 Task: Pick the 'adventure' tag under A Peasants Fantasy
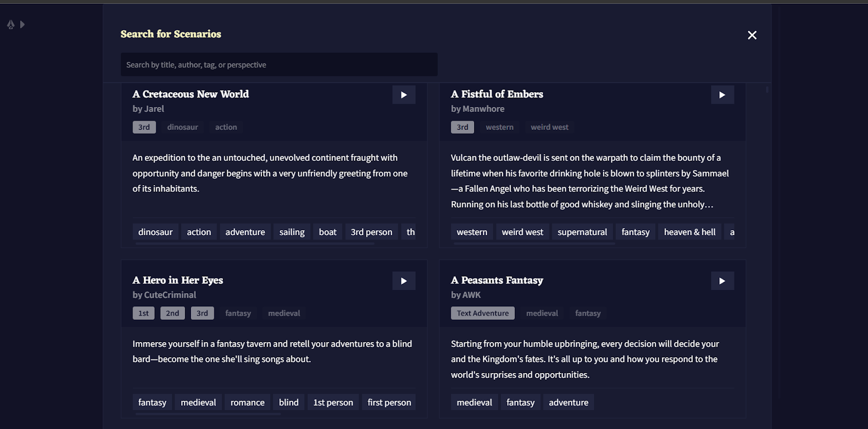(x=569, y=402)
